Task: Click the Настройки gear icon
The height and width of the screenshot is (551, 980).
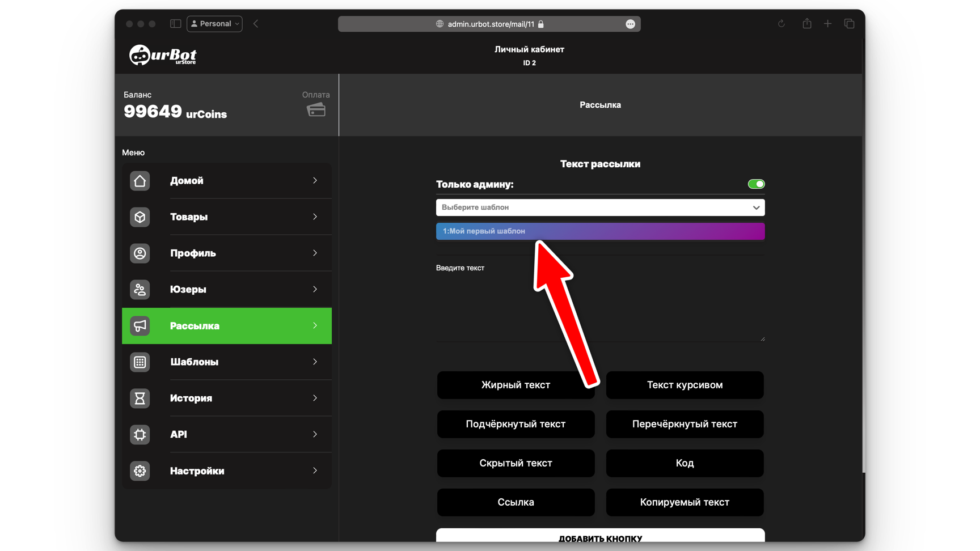Action: point(140,471)
